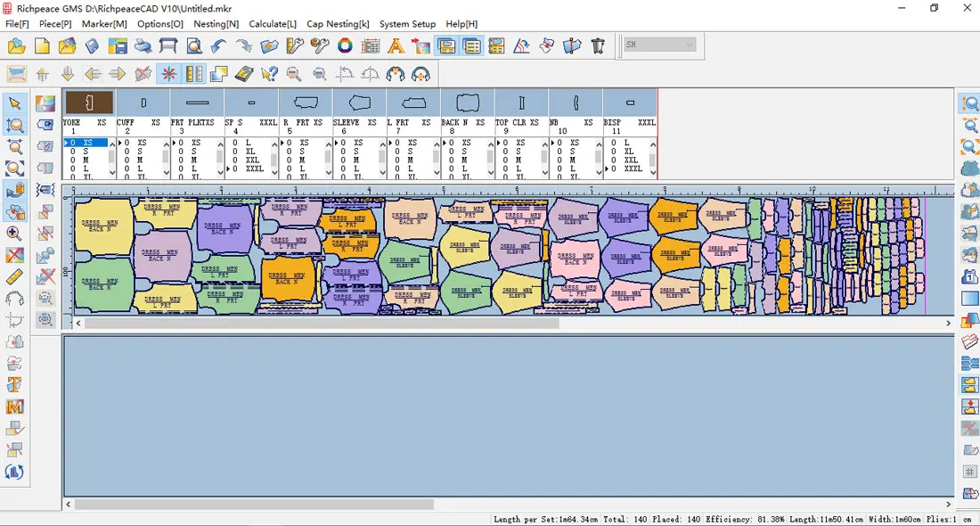Image resolution: width=980 pixels, height=526 pixels.
Task: Open the Cap Nesting menu
Action: (x=338, y=24)
